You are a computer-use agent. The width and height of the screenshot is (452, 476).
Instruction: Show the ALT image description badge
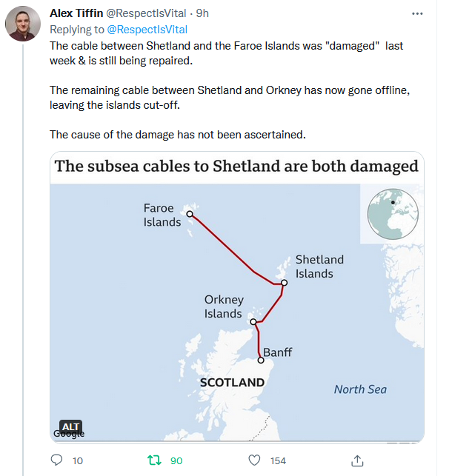click(x=70, y=427)
